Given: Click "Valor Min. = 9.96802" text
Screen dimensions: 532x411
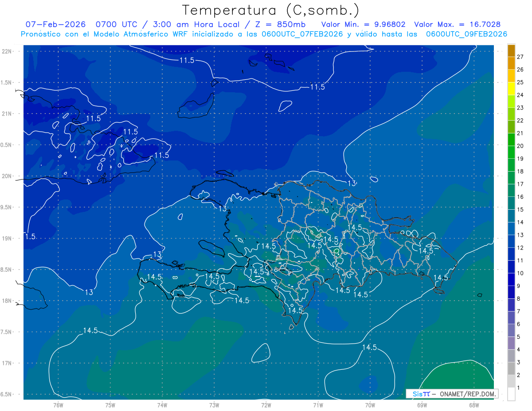Looking at the screenshot, I should click(364, 24).
